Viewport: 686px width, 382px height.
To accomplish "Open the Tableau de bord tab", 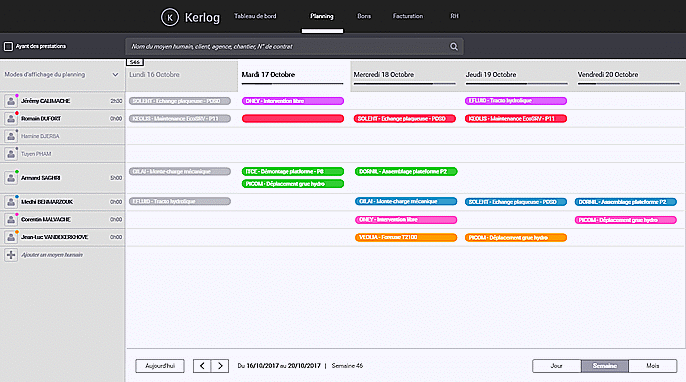I will (x=255, y=16).
